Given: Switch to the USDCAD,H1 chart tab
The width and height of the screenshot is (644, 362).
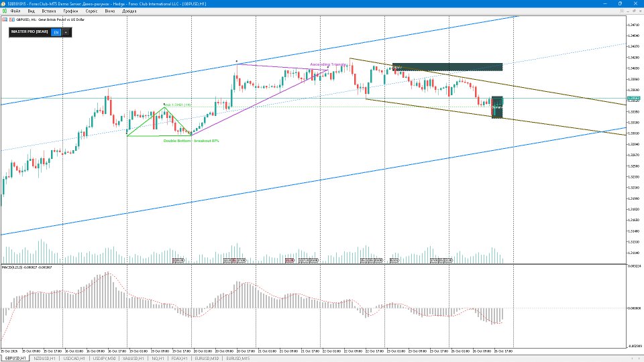Looking at the screenshot, I should (x=74, y=358).
